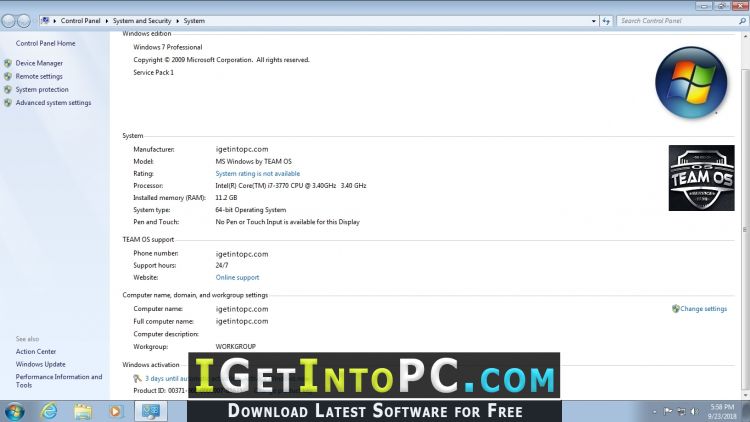Click scrollbar up arrow

coord(745,36)
